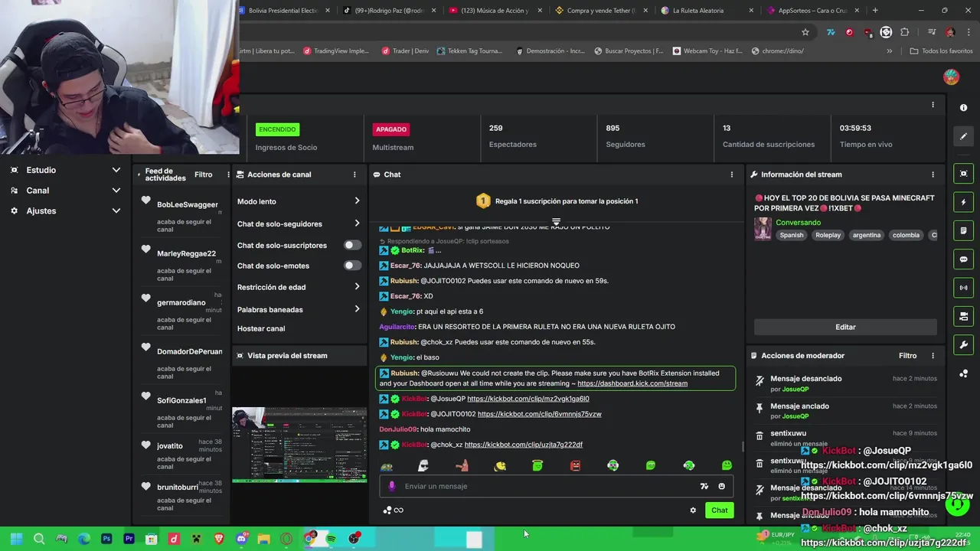Click Hostear canal action
The width and height of the screenshot is (980, 551).
point(261,328)
